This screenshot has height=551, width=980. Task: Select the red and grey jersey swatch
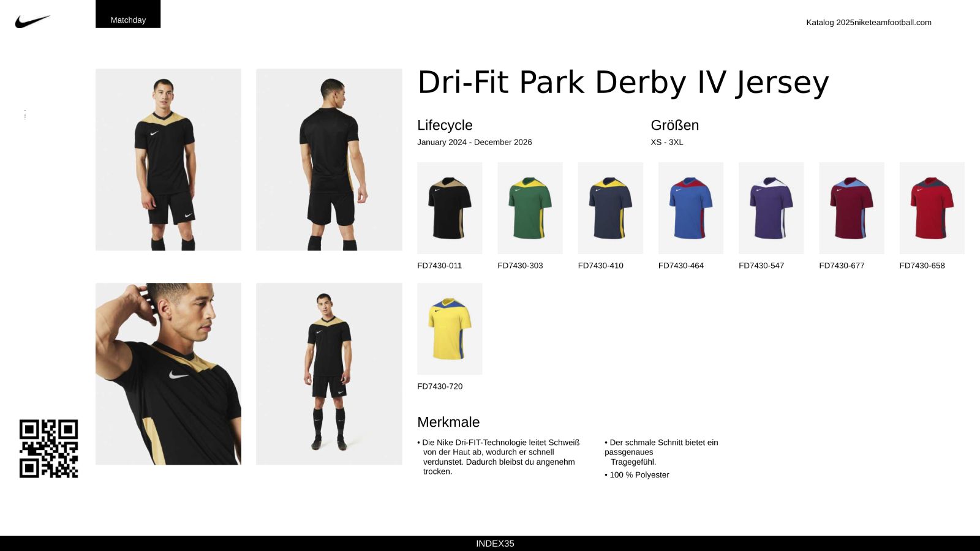tap(932, 208)
